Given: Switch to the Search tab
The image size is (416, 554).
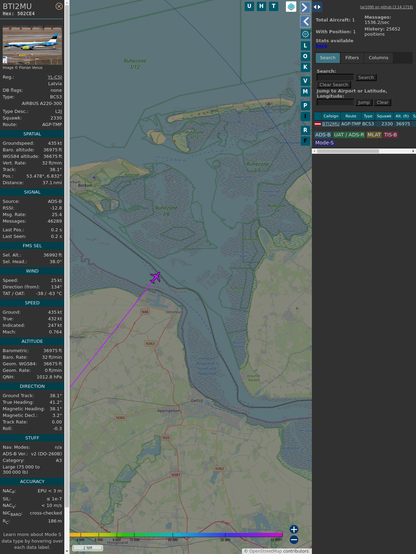Looking at the screenshot, I should tap(328, 58).
